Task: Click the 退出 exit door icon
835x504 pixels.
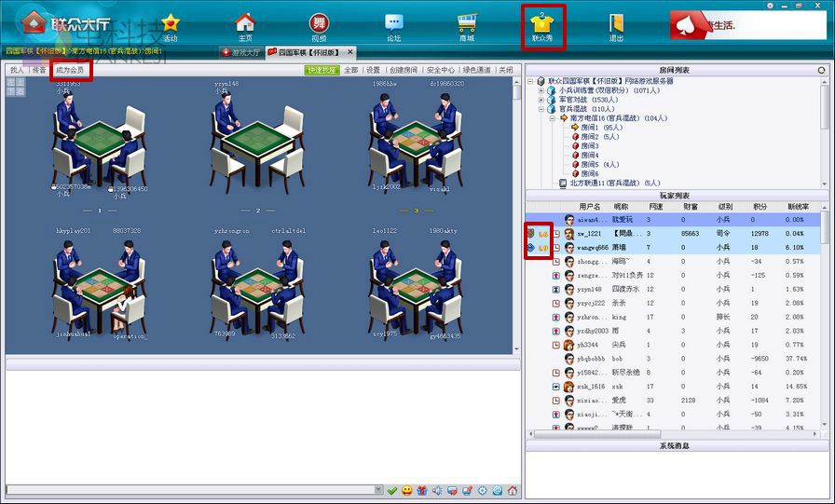Action: [x=616, y=26]
